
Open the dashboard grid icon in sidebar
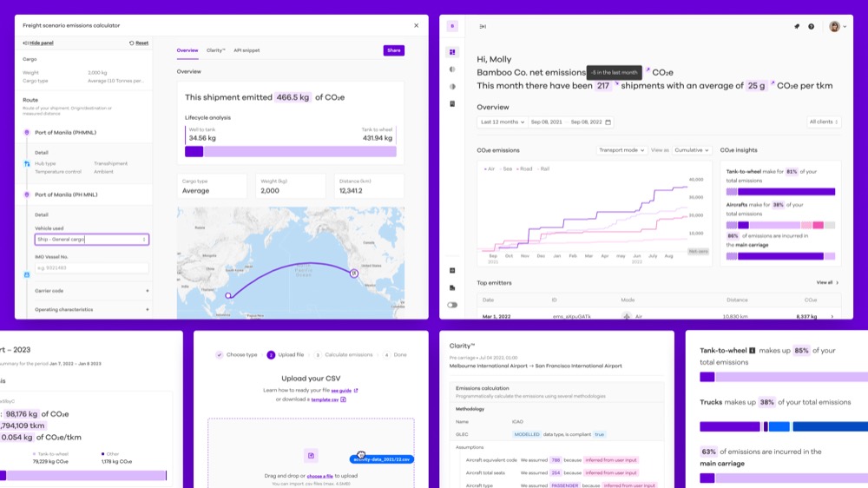[x=452, y=52]
